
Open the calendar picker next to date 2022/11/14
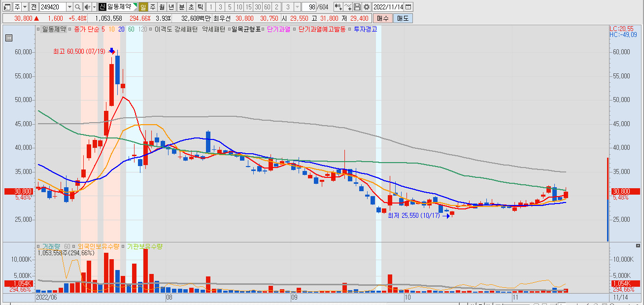pos(409,7)
